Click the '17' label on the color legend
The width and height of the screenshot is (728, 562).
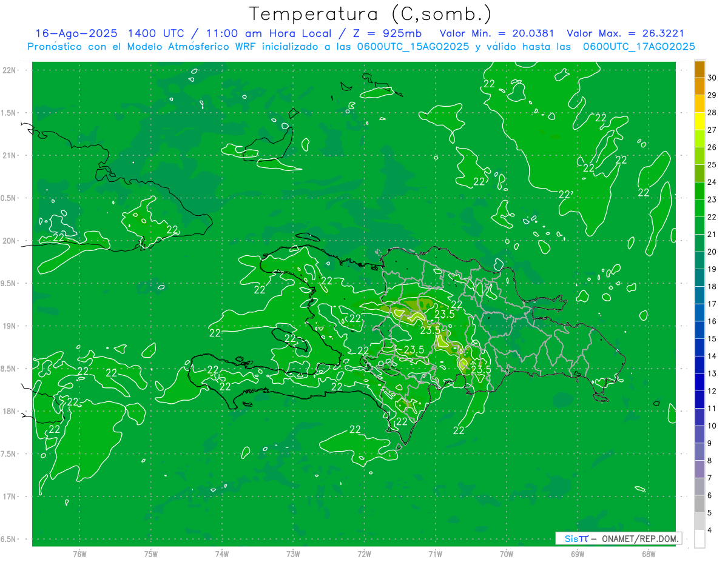(712, 304)
